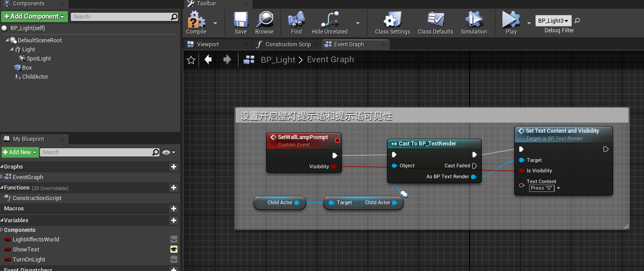Open the Add Component dropdown
The image size is (644, 271).
[x=35, y=17]
